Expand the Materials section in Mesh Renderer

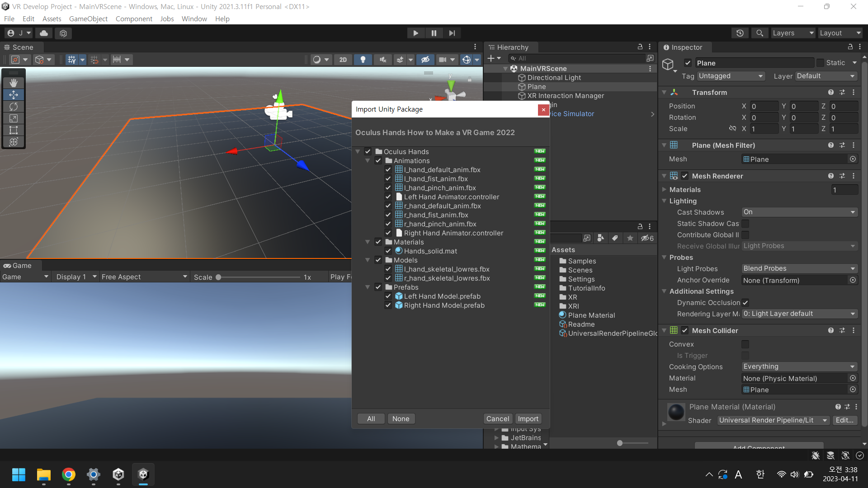coord(664,190)
